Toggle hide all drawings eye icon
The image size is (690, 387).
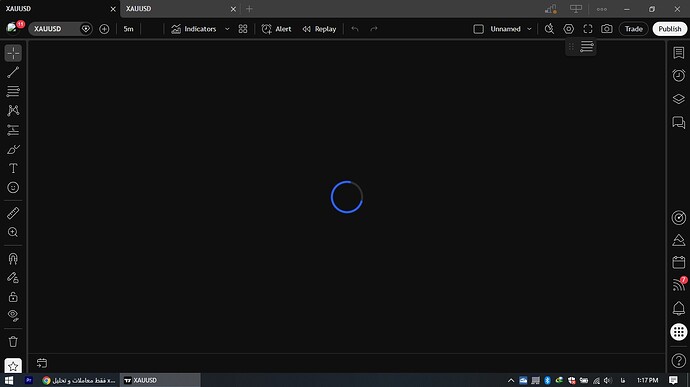click(x=13, y=316)
